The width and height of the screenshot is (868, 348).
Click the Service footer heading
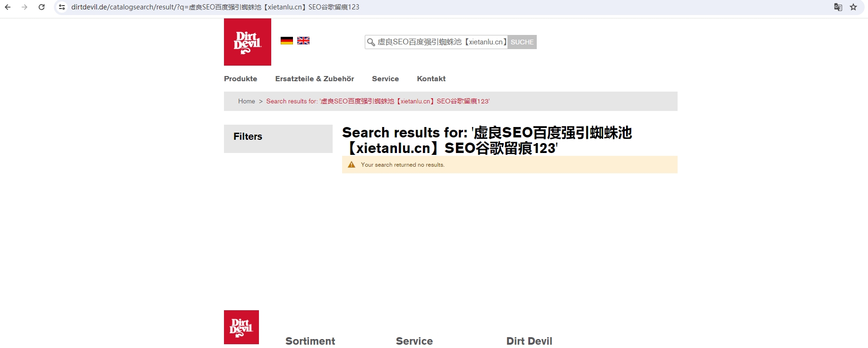pos(414,341)
